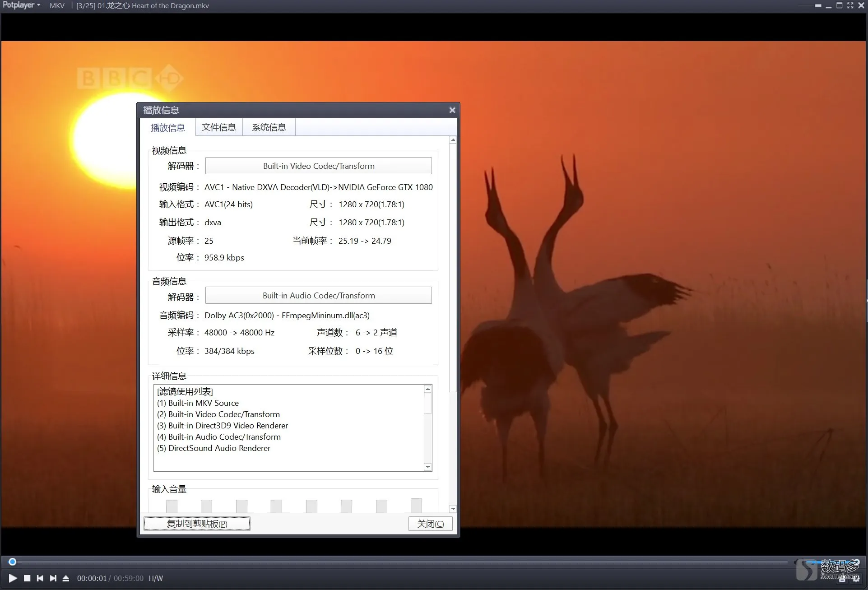The height and width of the screenshot is (590, 868).
Task: Select '(1) Built-in MKV Source' list row
Action: coord(198,403)
